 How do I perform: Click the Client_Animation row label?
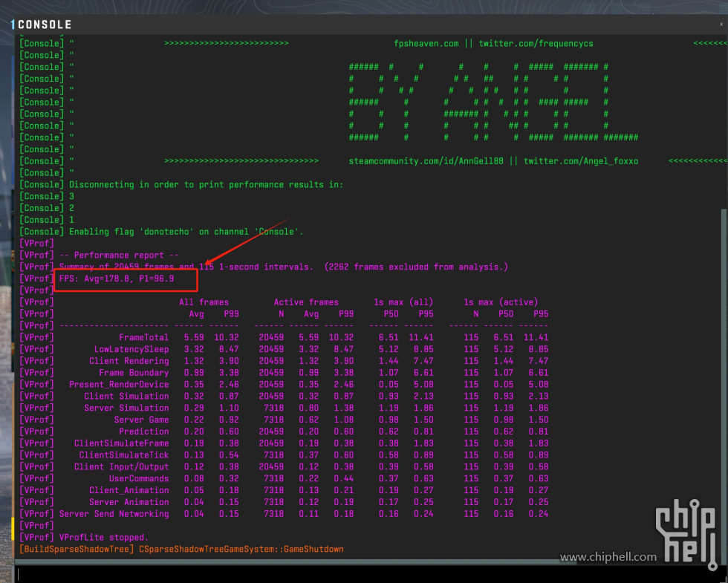pos(129,490)
